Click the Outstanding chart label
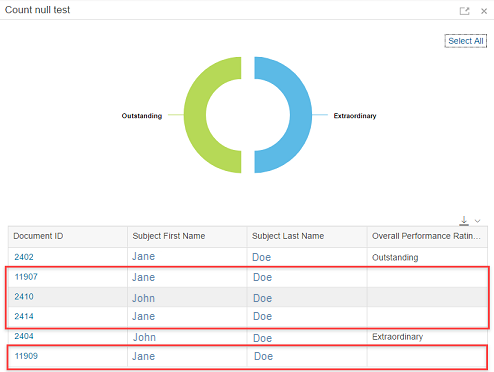This screenshot has width=494, height=372. pyautogui.click(x=142, y=116)
